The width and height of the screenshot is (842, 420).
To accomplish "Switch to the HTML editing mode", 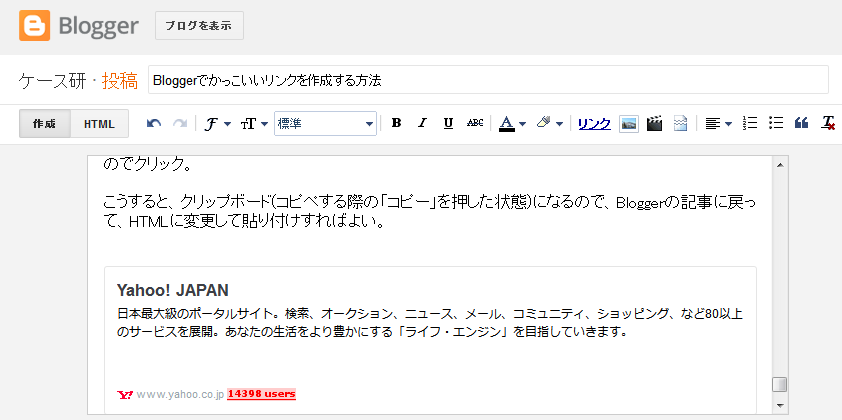I will point(99,124).
